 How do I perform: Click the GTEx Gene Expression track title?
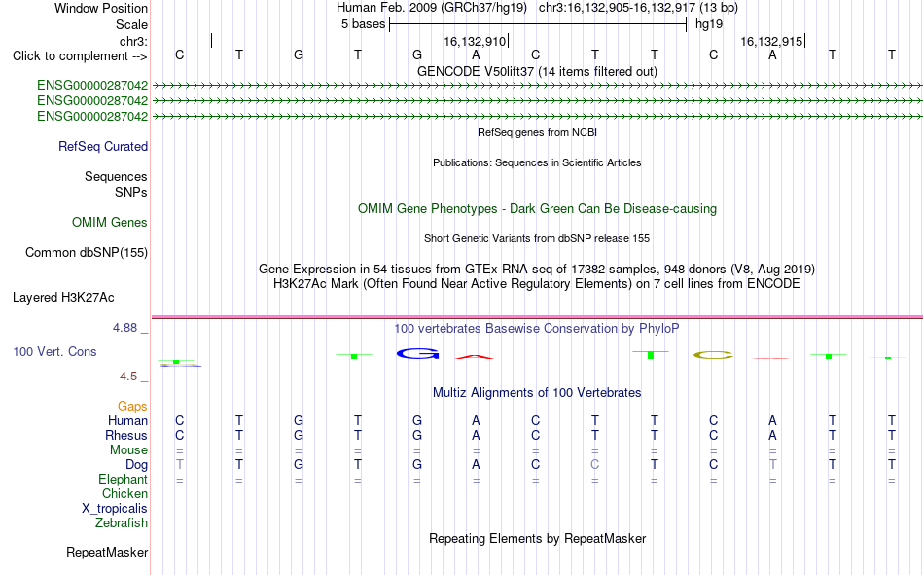coord(537,269)
